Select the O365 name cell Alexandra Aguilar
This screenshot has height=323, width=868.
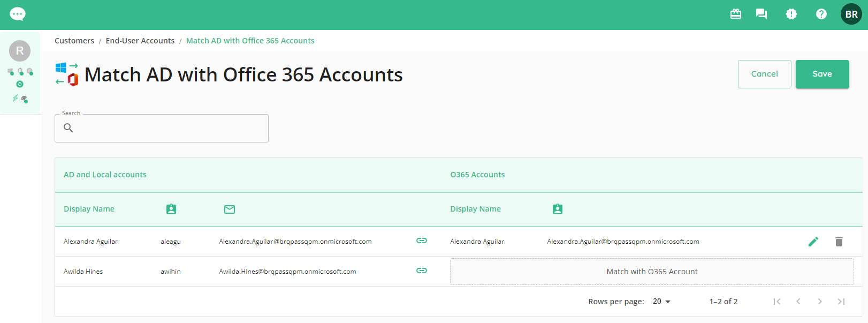[477, 242]
